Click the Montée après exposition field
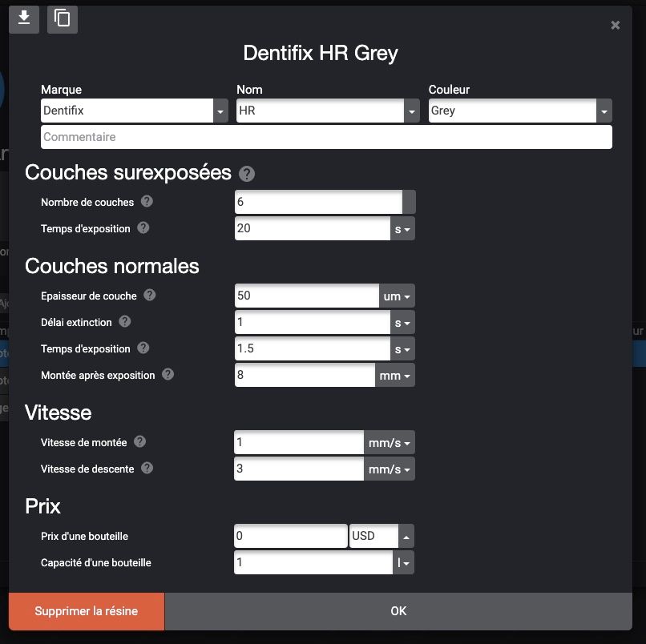 click(x=305, y=375)
